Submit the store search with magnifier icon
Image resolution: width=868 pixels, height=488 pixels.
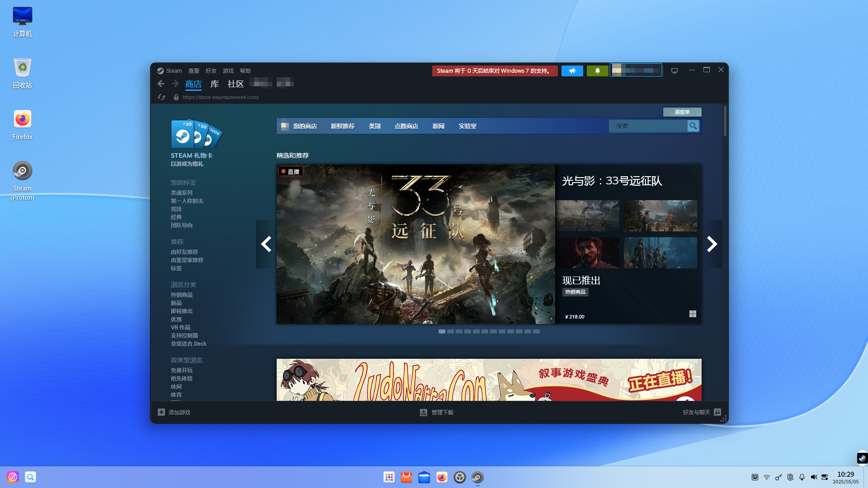693,126
